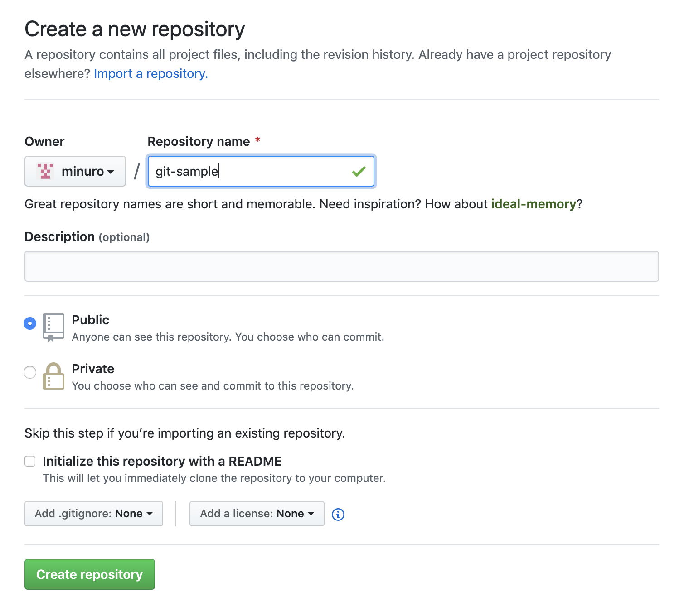Click the info icon beside Add a license
The image size is (689, 616).
(338, 514)
